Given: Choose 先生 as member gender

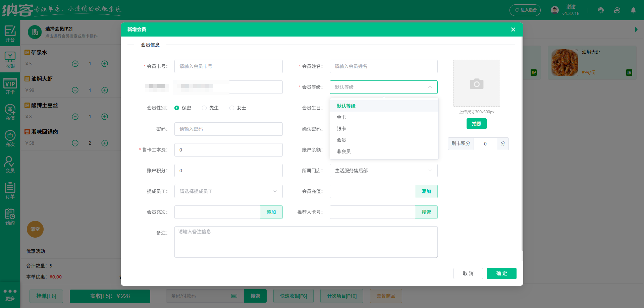Looking at the screenshot, I should (204, 108).
